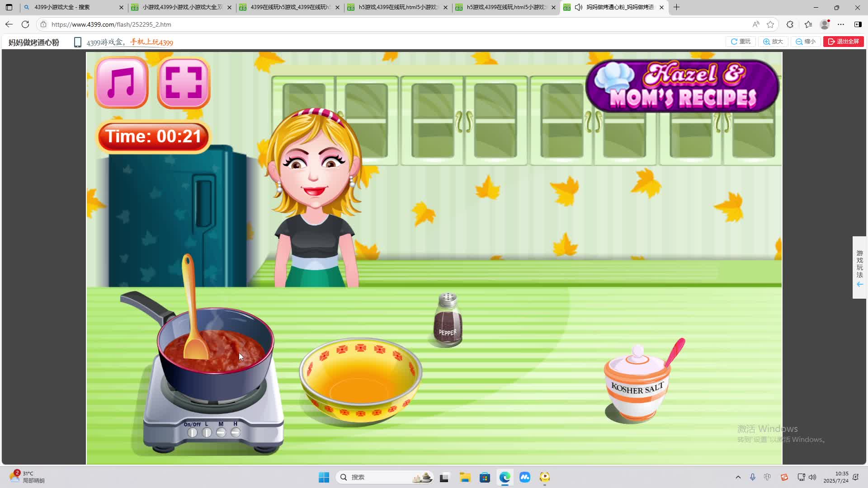Click 重玩 to replay the game
This screenshot has width=868, height=488.
(741, 42)
